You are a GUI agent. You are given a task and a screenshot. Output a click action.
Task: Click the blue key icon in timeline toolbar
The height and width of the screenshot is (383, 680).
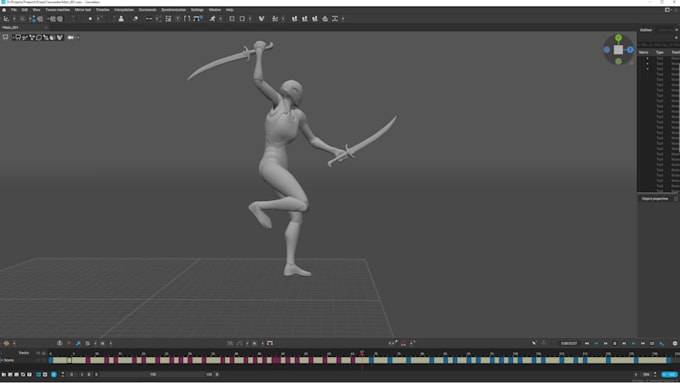pos(78,343)
